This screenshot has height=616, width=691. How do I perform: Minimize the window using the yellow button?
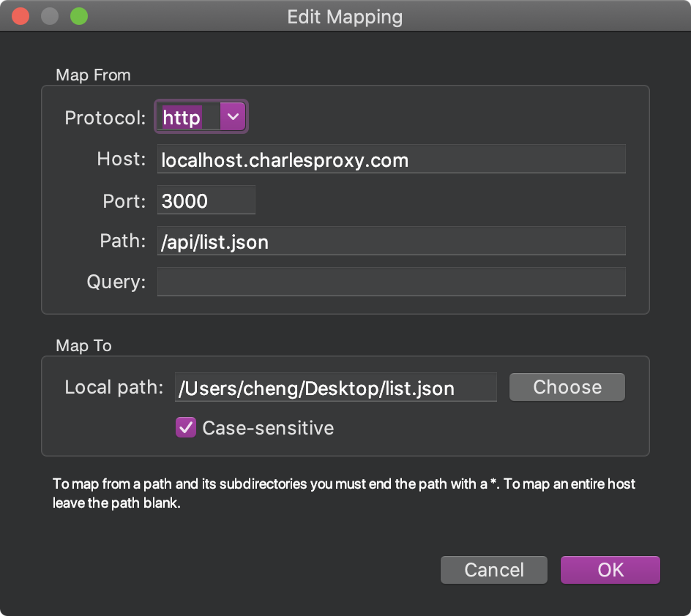click(50, 16)
